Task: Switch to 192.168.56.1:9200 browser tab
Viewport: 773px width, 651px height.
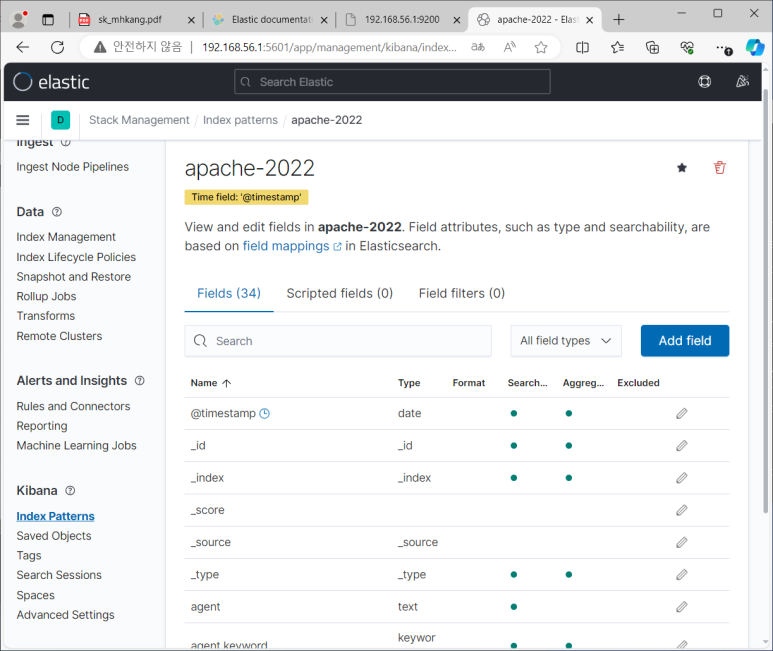Action: [402, 20]
